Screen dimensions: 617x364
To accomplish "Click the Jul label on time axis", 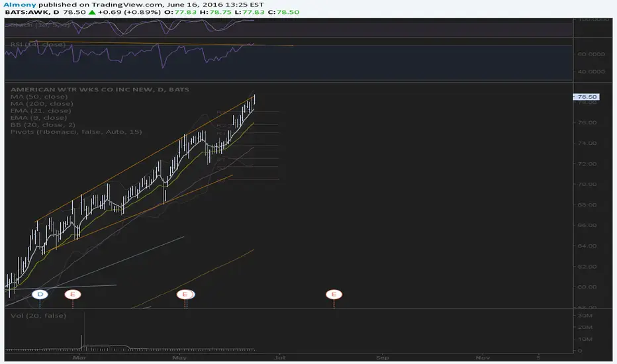I will 280,357.
